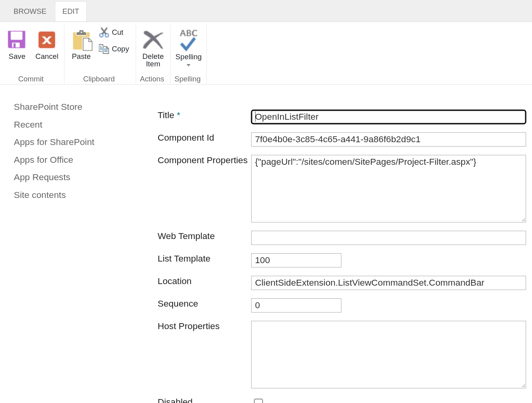
Task: Focus the Sequence field showing 0
Action: pyautogui.click(x=296, y=305)
